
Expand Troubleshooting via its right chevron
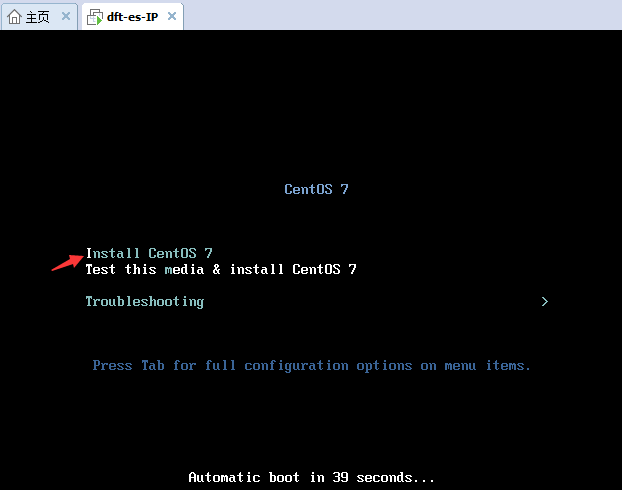click(x=545, y=302)
